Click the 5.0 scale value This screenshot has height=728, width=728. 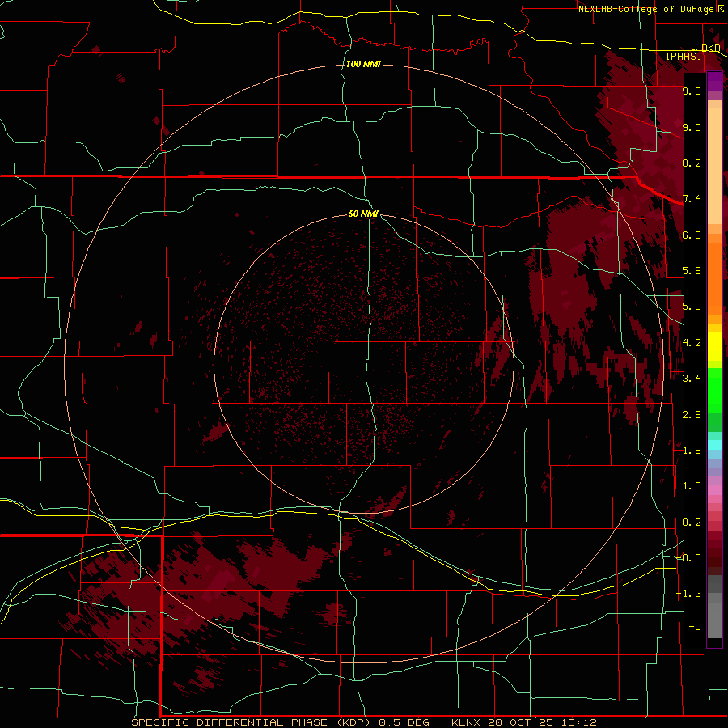coord(692,307)
